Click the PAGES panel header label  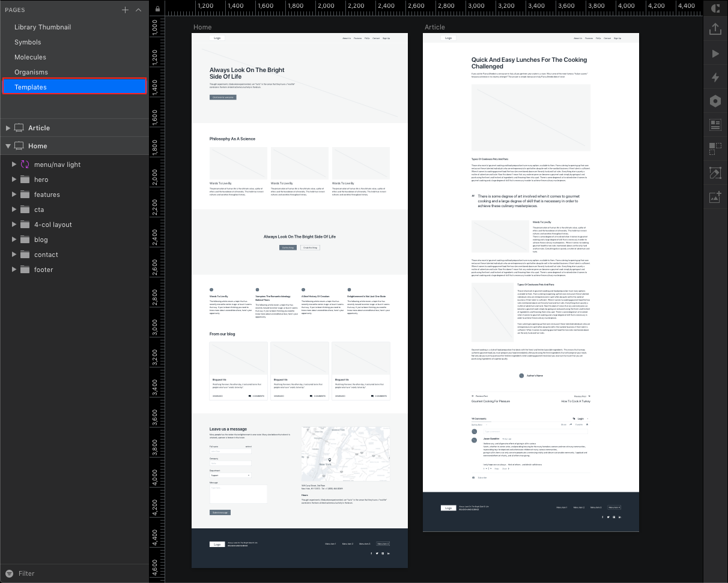pos(15,10)
